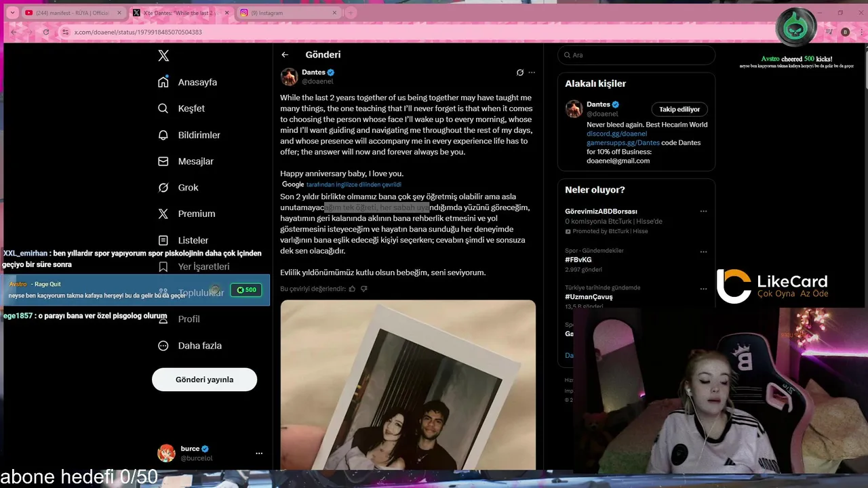Click Dantes name in Alakalı kişiler

coord(598,104)
